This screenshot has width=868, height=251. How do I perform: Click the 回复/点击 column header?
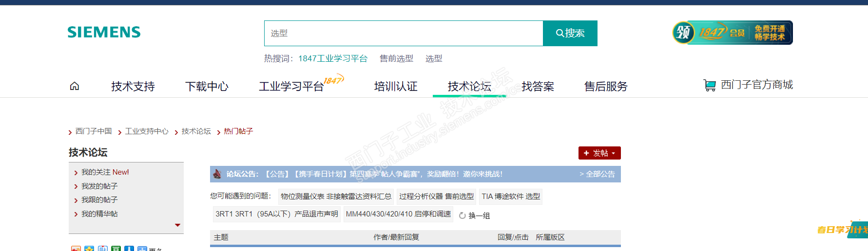(513, 237)
